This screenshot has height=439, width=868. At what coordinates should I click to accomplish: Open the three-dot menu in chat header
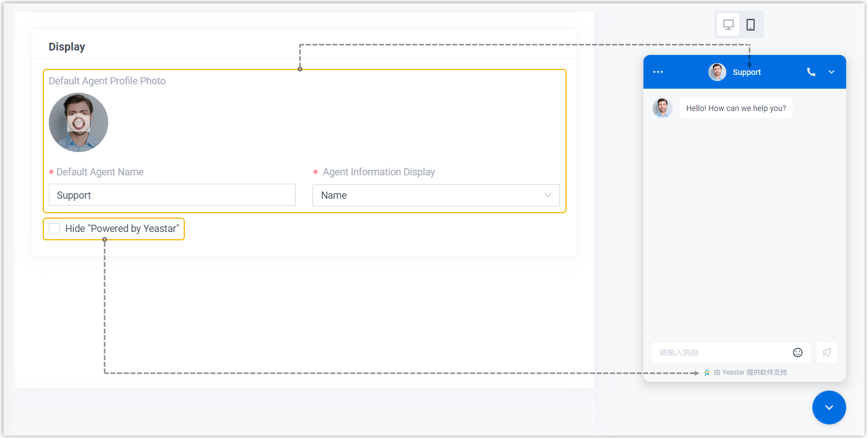[x=658, y=72]
